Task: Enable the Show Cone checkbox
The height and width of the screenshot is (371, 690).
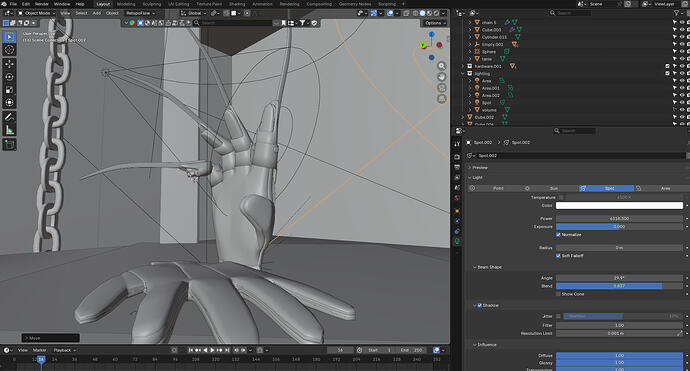Action: pos(558,294)
